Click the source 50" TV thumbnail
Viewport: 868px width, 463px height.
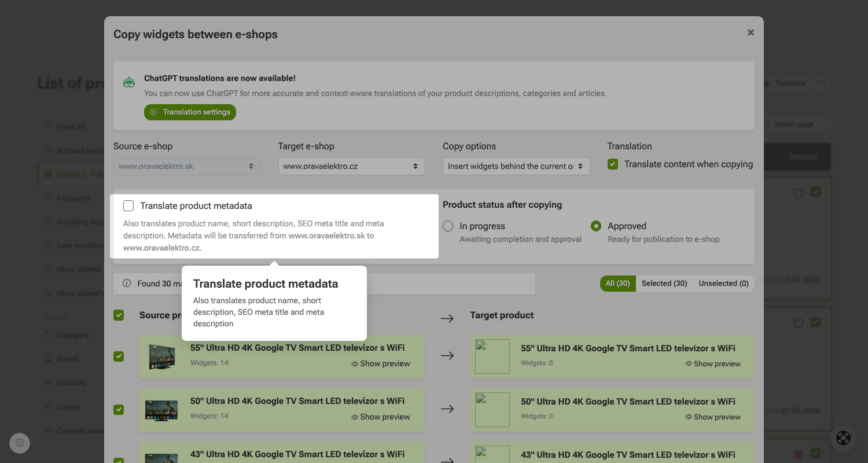click(x=161, y=410)
